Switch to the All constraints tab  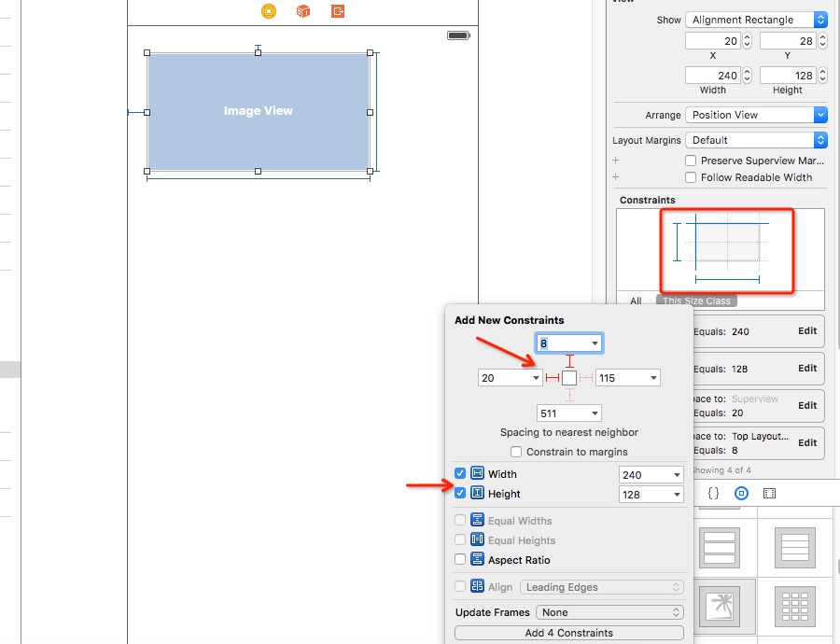pyautogui.click(x=636, y=301)
